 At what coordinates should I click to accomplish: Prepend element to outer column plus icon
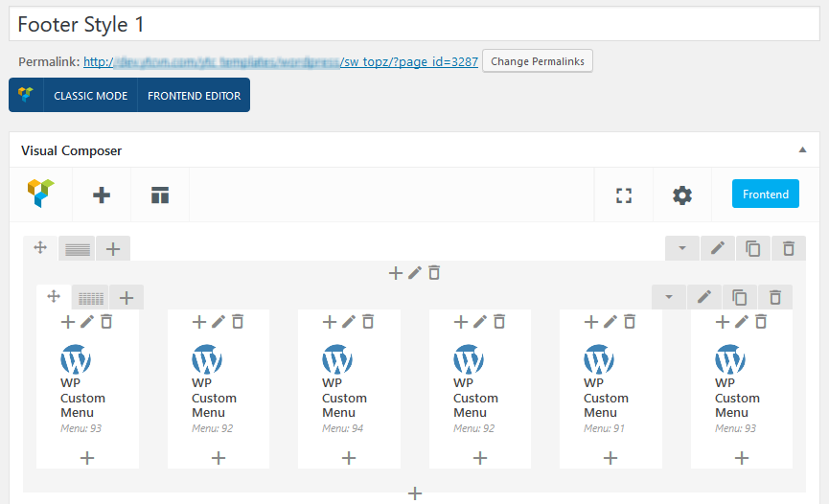tap(396, 273)
